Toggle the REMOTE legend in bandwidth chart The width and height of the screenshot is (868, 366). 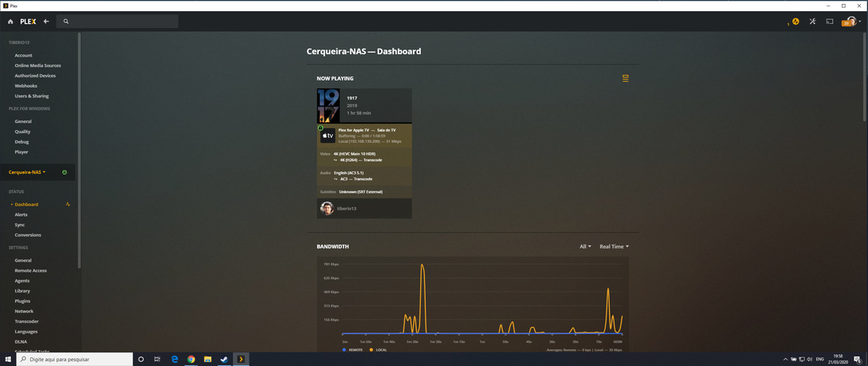tap(352, 350)
